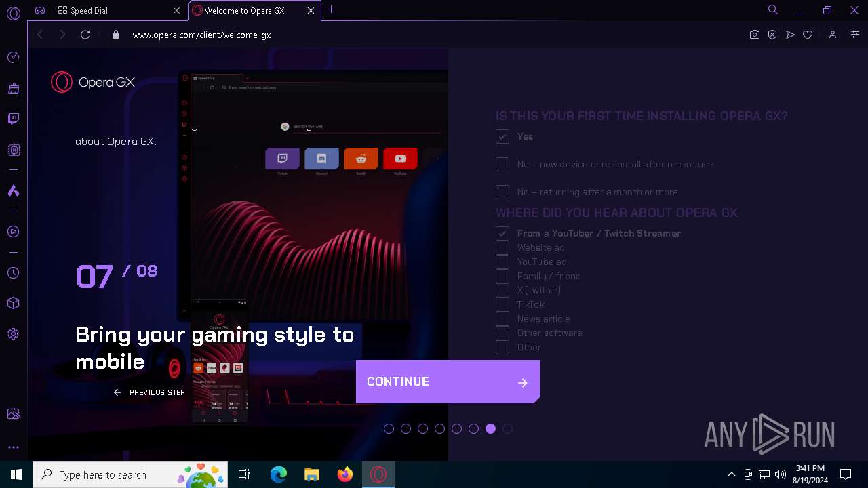
Task: Go back to previous page
Action: click(40, 35)
